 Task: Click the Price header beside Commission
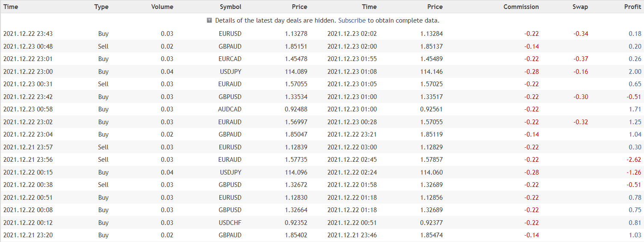(435, 7)
